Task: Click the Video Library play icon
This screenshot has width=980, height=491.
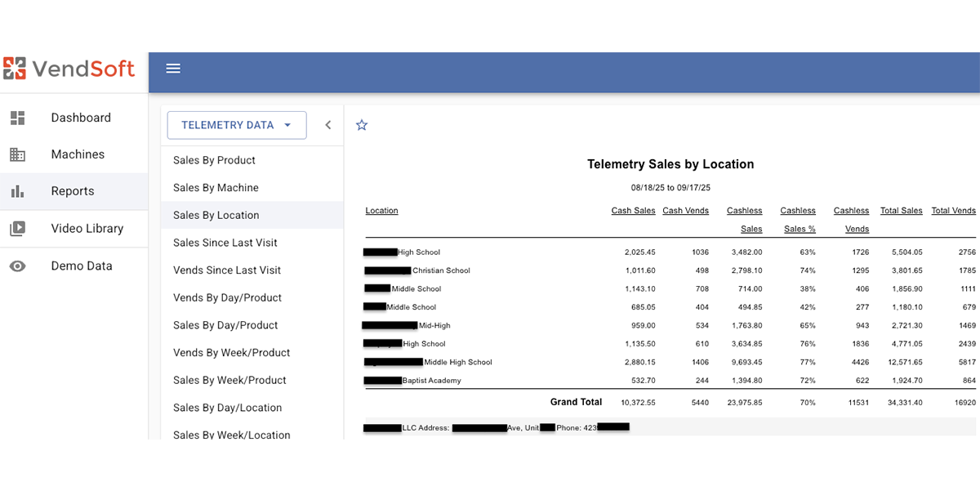Action: 18,229
